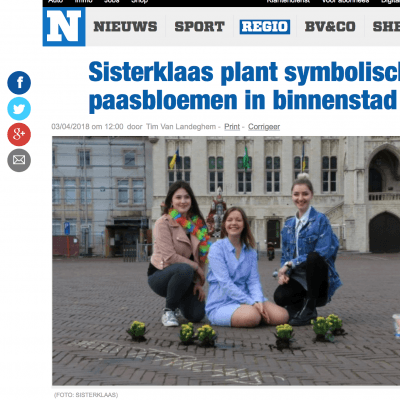Screen dimensions: 400x400
Task: Share article on Facebook
Action: 19,83
